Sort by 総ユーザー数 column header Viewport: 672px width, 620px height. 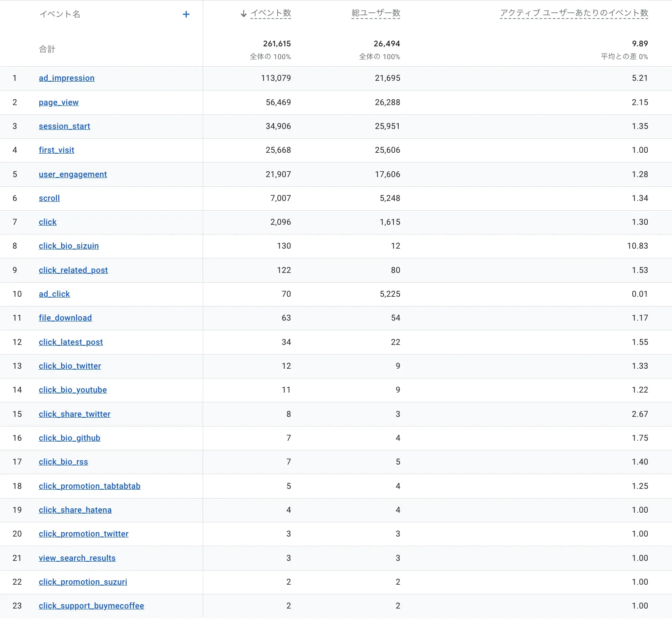(x=376, y=13)
